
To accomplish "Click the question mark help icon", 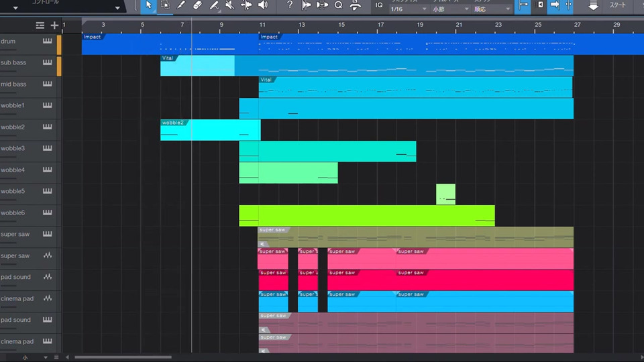I will (290, 5).
